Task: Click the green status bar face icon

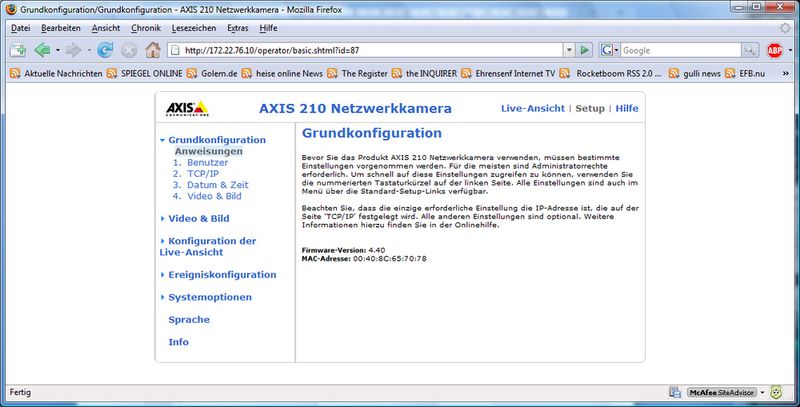Action: (x=776, y=392)
